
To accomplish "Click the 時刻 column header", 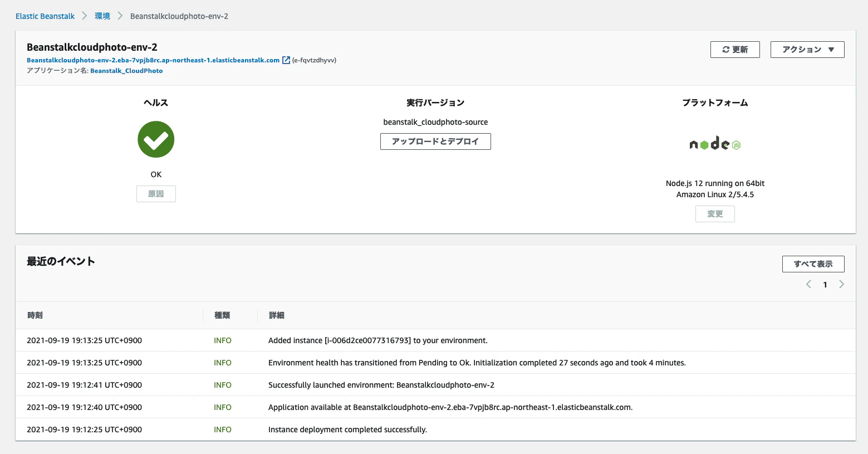I will coord(35,315).
